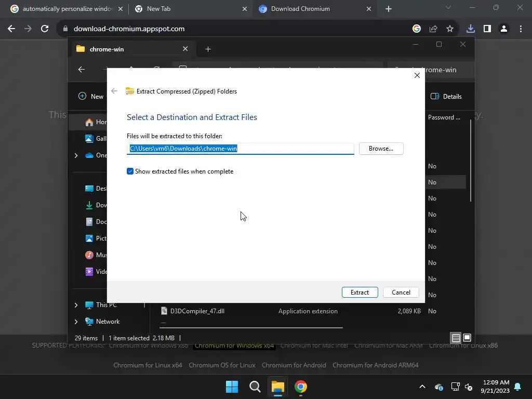The height and width of the screenshot is (399, 532).
Task: Switch to Download Chromium browser tab
Action: (x=314, y=9)
